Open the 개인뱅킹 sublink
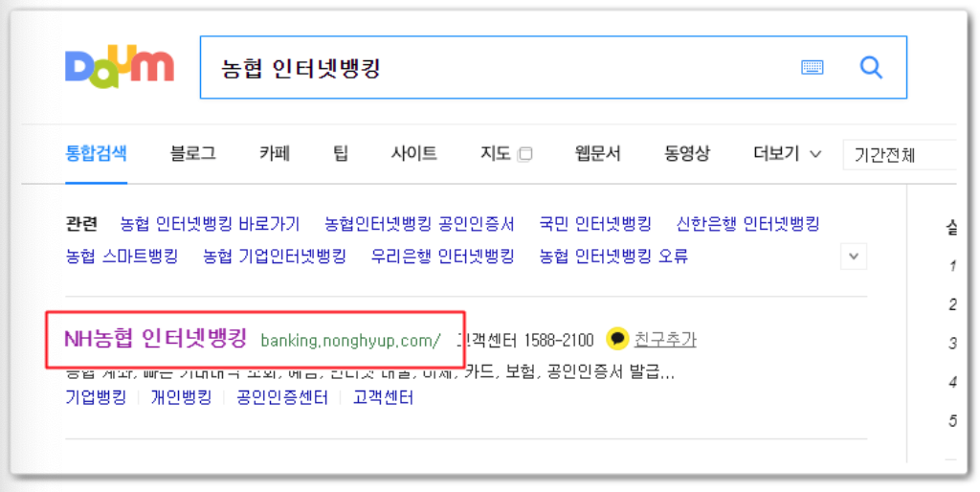 (x=181, y=397)
